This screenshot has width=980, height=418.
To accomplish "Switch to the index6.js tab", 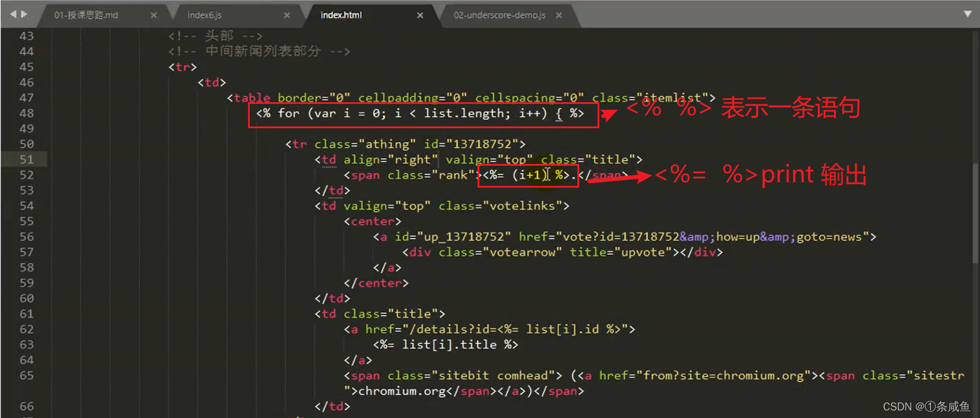I will (x=205, y=15).
